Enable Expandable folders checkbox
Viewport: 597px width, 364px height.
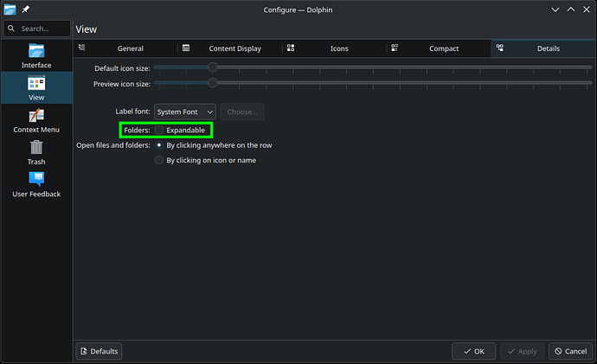159,130
